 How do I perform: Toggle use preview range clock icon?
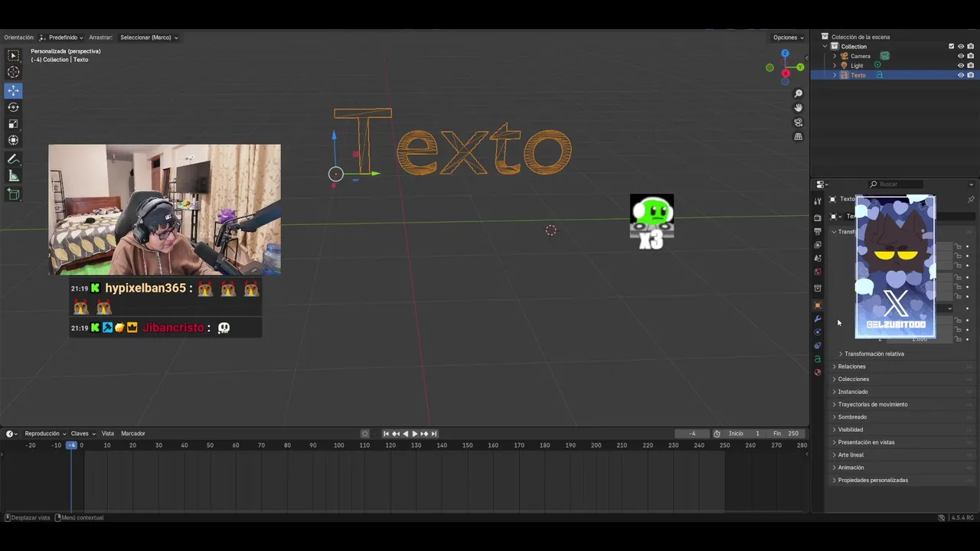click(x=717, y=434)
